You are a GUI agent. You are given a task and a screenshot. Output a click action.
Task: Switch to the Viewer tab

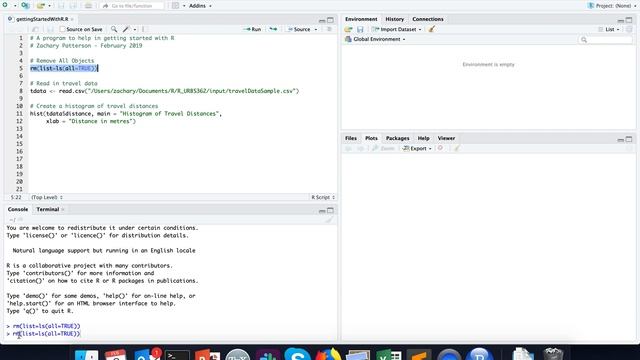(x=446, y=138)
